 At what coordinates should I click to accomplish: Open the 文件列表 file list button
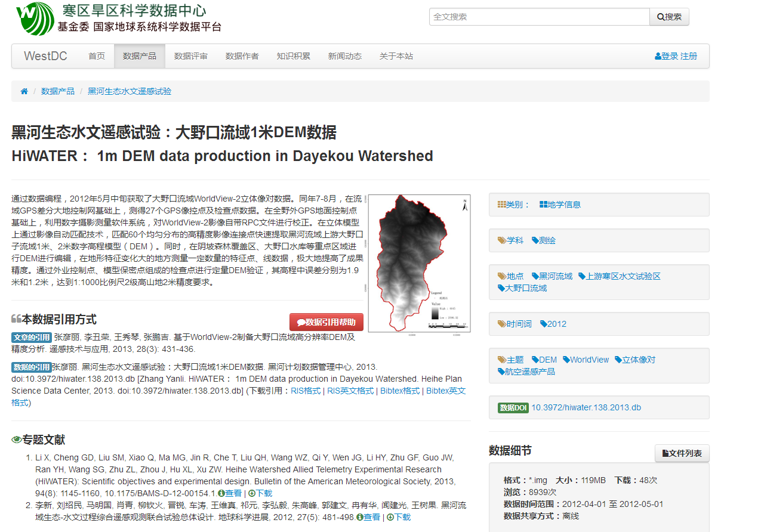pyautogui.click(x=682, y=453)
